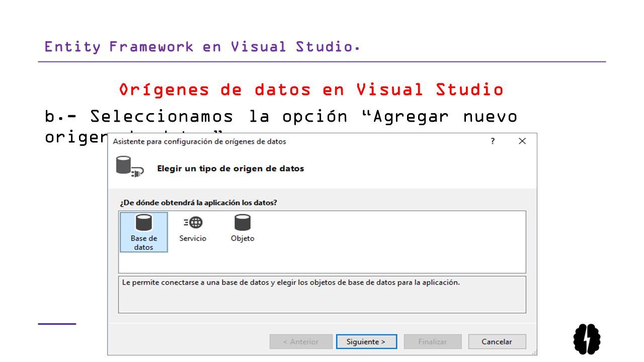Open the wizard help question mark

point(493,141)
